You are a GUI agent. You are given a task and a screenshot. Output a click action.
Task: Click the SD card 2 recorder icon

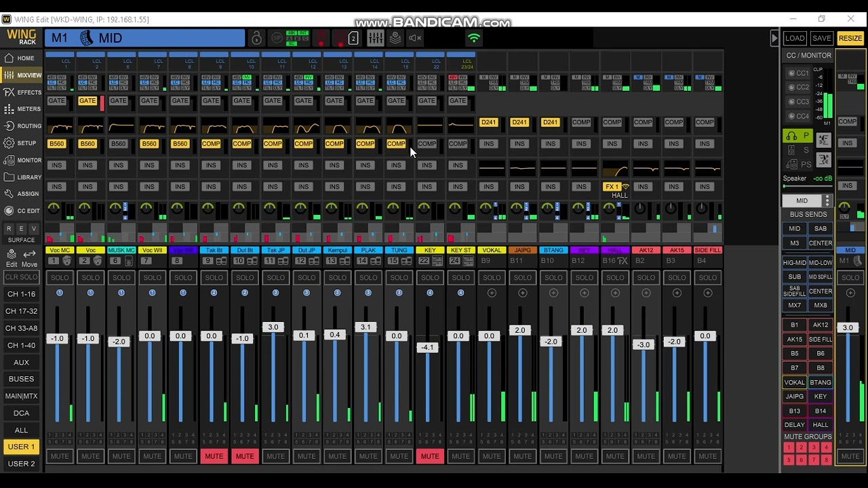click(353, 39)
